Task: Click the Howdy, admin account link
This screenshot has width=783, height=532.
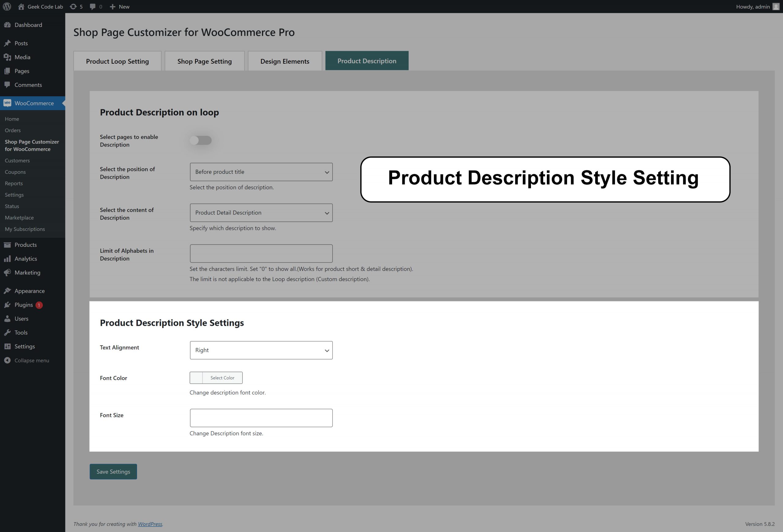Action: click(x=757, y=6)
